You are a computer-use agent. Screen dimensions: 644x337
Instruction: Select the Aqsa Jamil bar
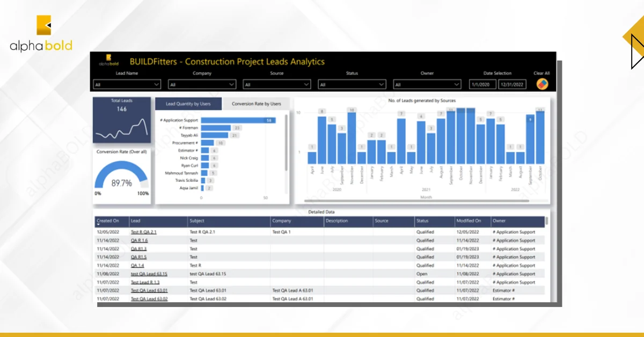203,188
